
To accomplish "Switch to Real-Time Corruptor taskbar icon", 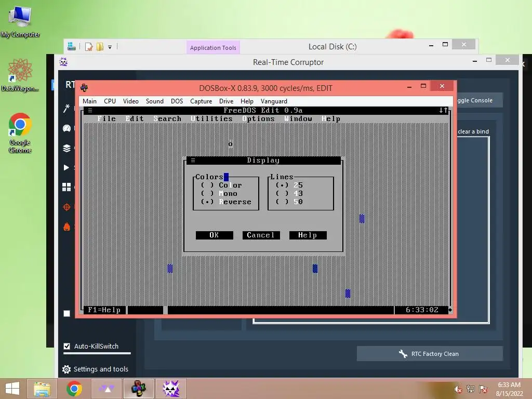I will point(171,389).
